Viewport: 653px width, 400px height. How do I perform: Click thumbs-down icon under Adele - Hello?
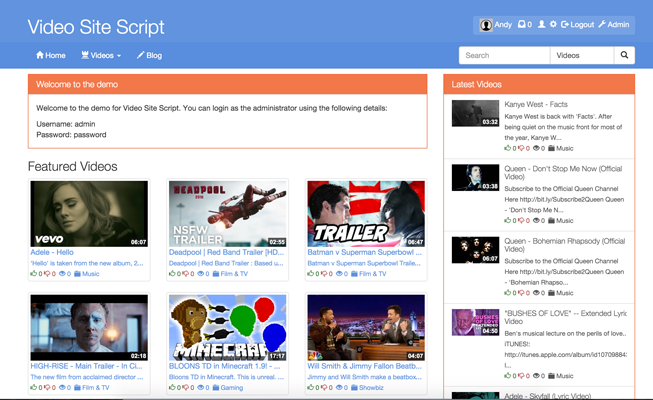coord(47,274)
